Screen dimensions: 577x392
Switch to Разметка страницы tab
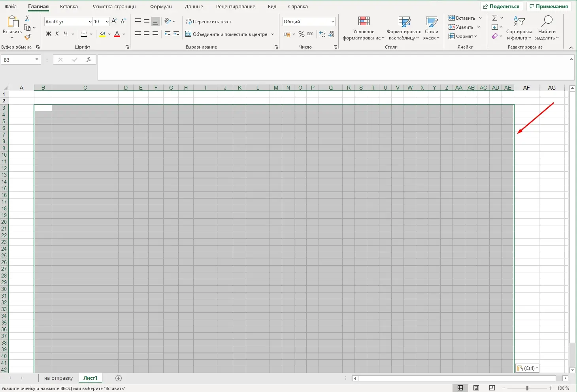pos(114,7)
